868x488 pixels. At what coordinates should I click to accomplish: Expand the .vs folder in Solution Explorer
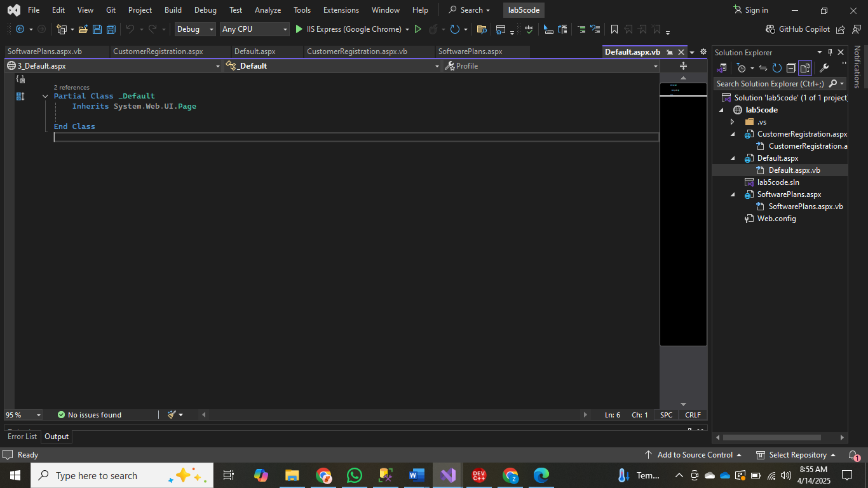point(732,122)
